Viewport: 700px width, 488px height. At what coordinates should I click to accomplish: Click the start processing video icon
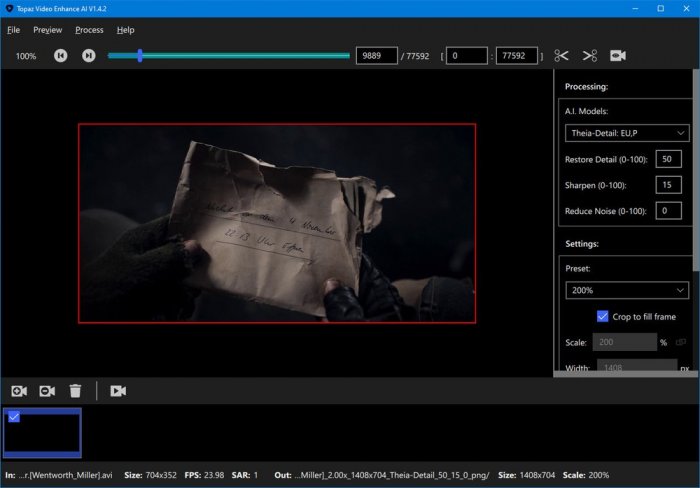[118, 391]
